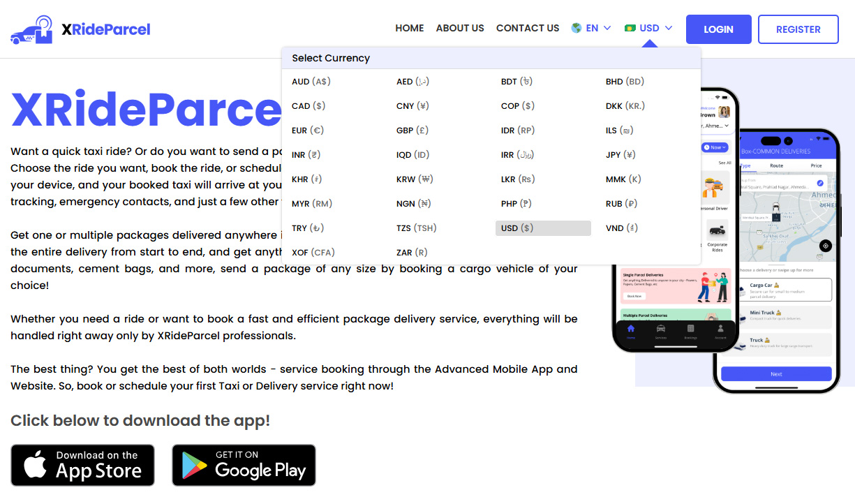Click the XRideParcel taxi logo icon

click(32, 29)
